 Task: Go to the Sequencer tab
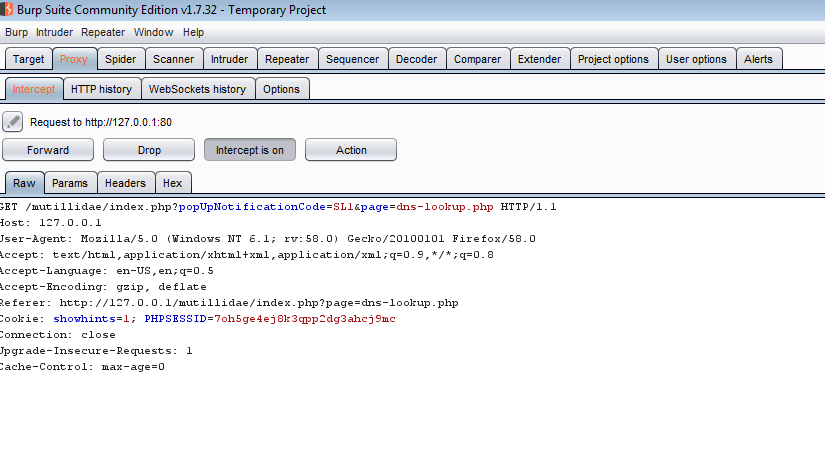353,59
